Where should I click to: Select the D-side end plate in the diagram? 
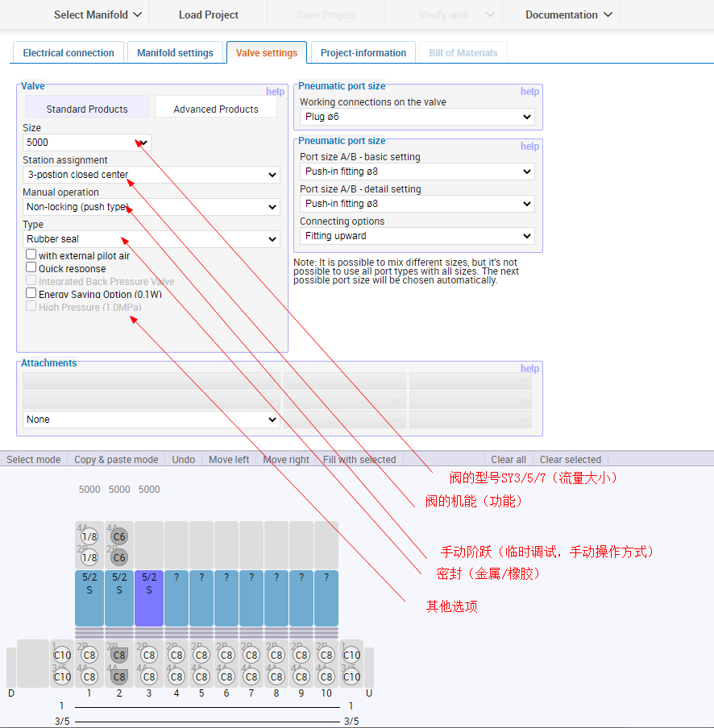tap(32, 664)
